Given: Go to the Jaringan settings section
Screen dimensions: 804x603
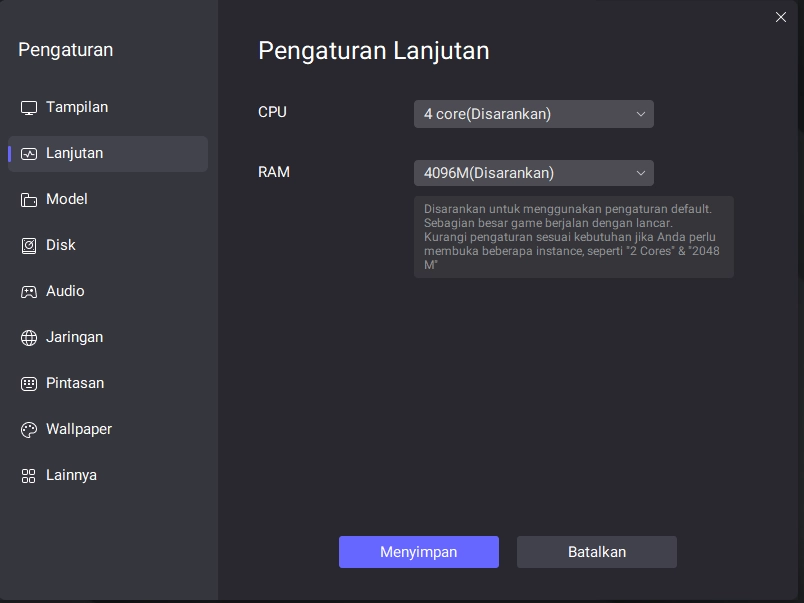Looking at the screenshot, I should [x=74, y=337].
